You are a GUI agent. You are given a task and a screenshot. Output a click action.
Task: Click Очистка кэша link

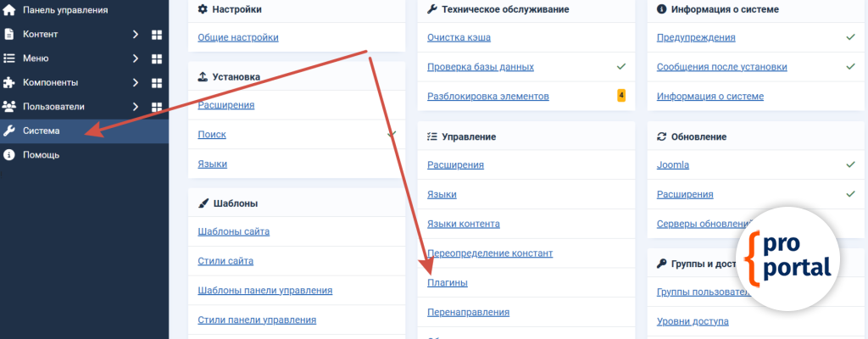[459, 37]
